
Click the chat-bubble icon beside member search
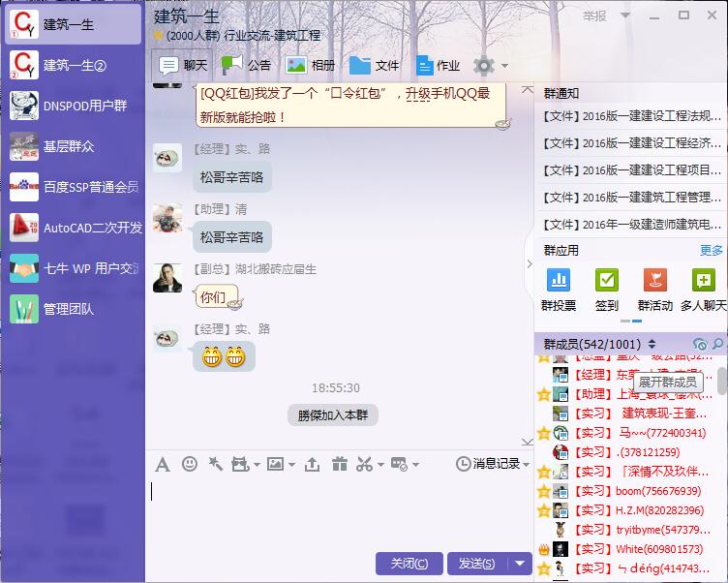(700, 344)
